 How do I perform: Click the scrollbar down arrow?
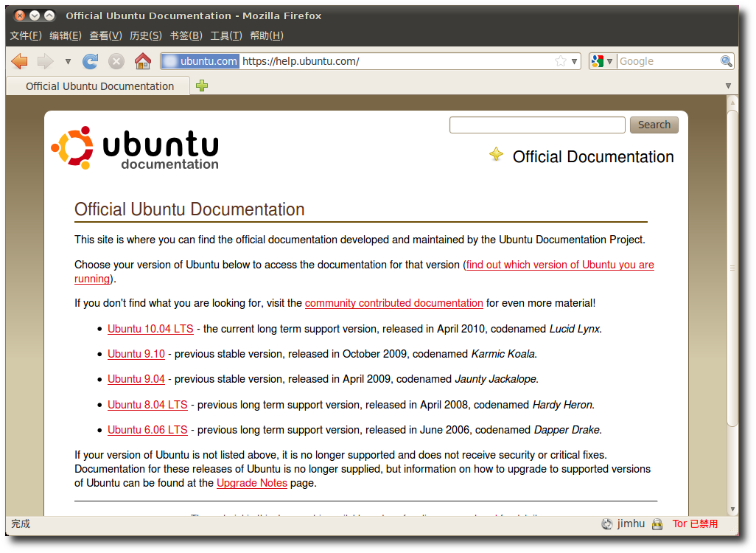732,509
